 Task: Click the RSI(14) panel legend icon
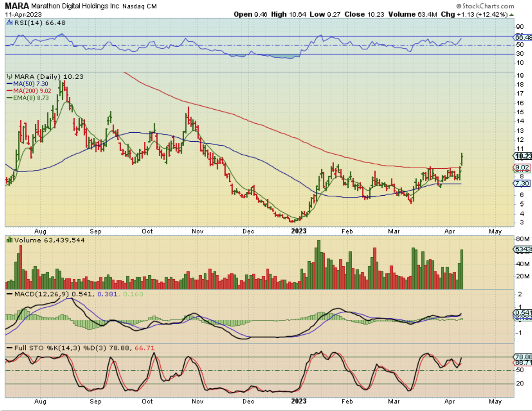pyautogui.click(x=10, y=23)
